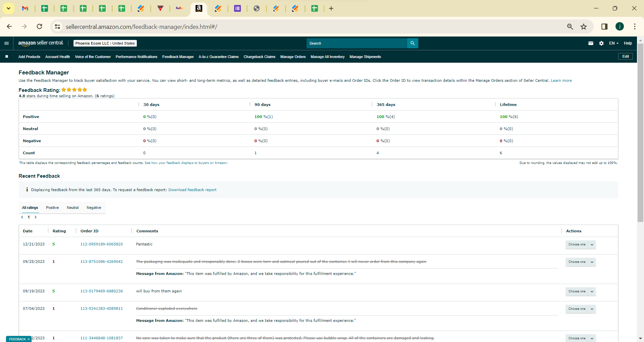Open Chargeback Claims

[260, 57]
